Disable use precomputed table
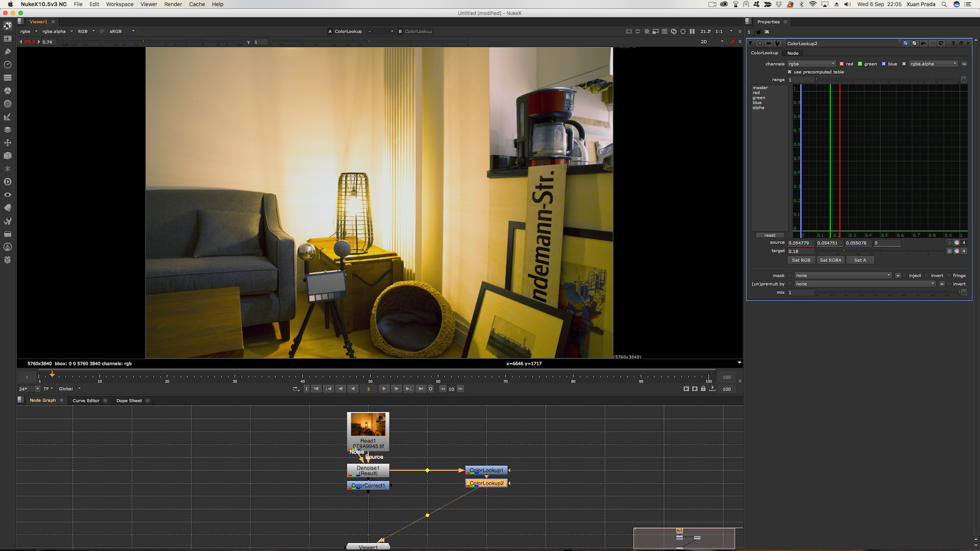The image size is (980, 551). 790,72
